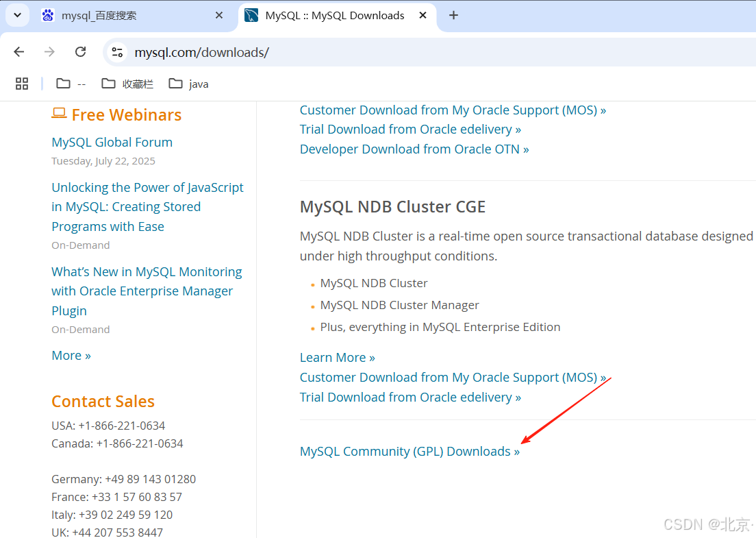The width and height of the screenshot is (756, 538).
Task: Open a new tab with plus button
Action: [x=453, y=16]
